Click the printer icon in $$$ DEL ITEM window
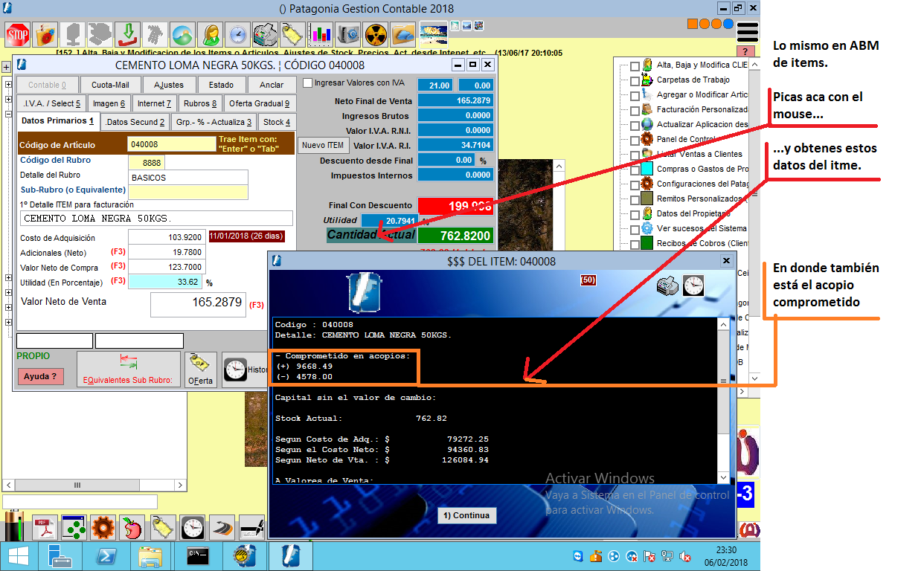This screenshot has width=924, height=571. (x=667, y=285)
